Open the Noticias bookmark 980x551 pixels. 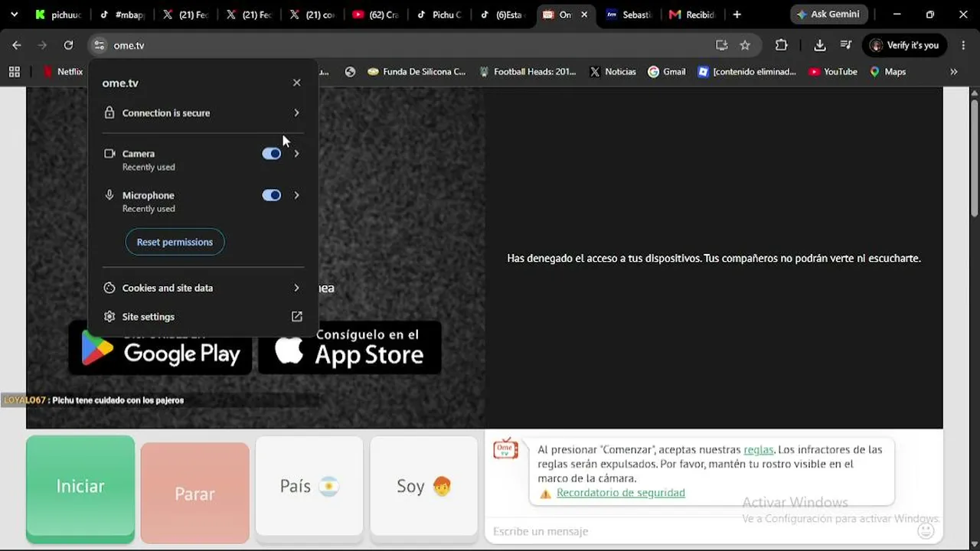[612, 72]
